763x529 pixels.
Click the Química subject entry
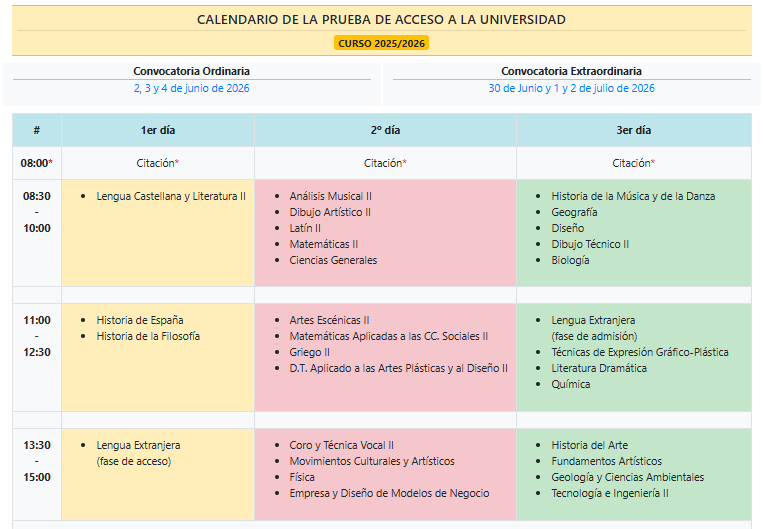coord(570,384)
